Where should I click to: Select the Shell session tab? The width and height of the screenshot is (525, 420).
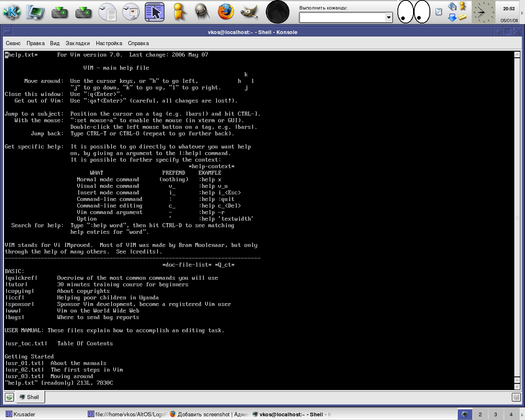30,397
